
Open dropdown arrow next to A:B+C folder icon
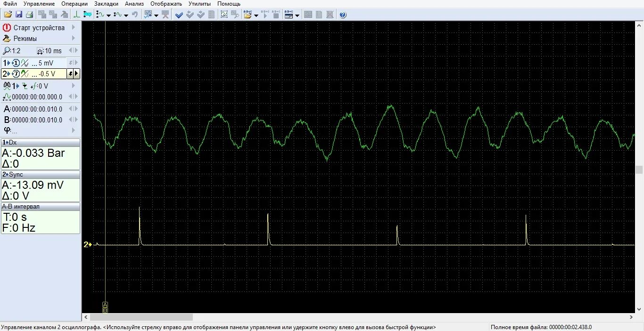tap(256, 15)
